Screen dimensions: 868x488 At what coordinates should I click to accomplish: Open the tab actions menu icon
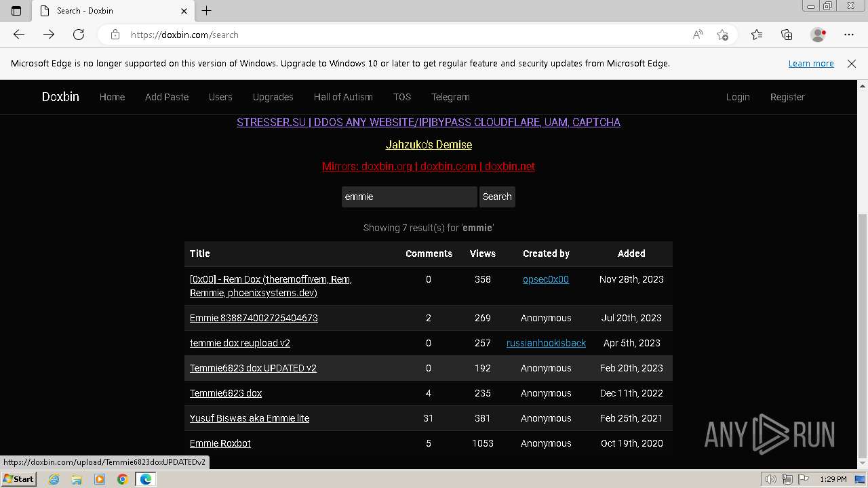point(16,11)
